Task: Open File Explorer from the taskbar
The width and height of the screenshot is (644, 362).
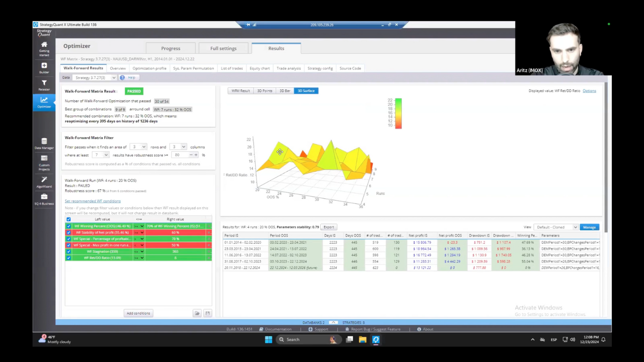Action: (x=363, y=339)
